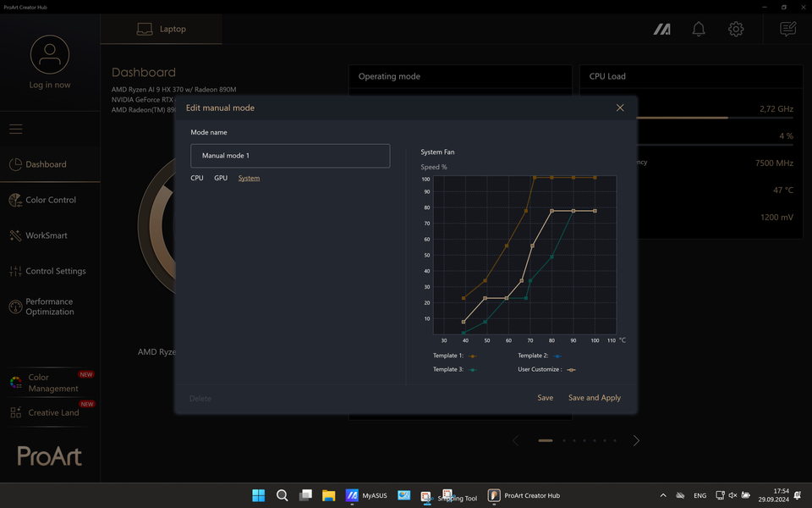
Task: Open WorkSmart in the sidebar
Action: click(50, 235)
